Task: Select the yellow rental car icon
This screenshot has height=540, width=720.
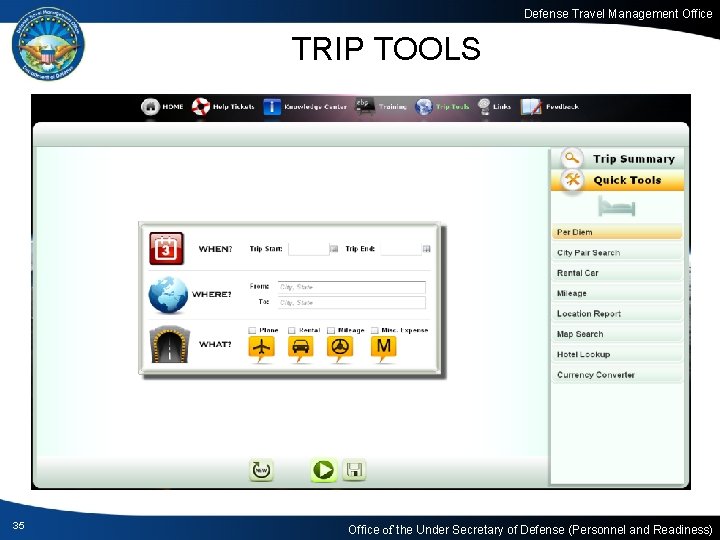Action: pyautogui.click(x=301, y=349)
